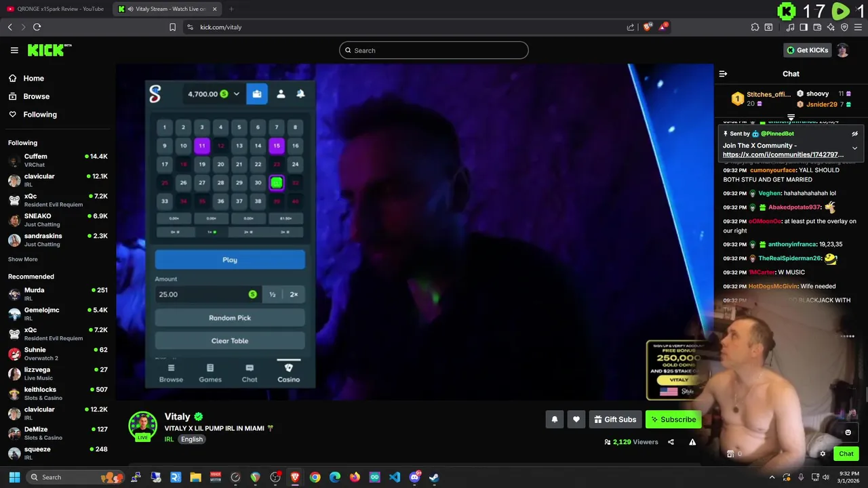Screen dimensions: 868x488
Task: Open recommended channel Gemelojmc
Action: (x=58, y=314)
